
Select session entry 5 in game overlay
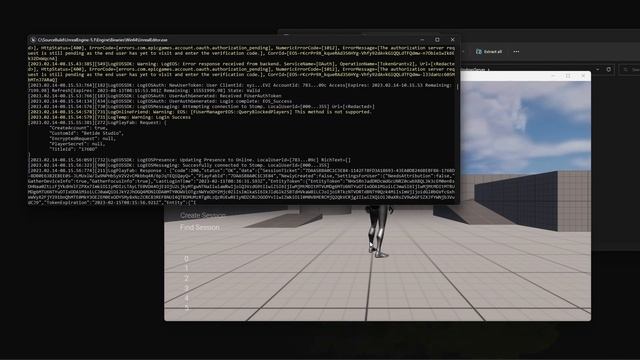pyautogui.click(x=187, y=307)
